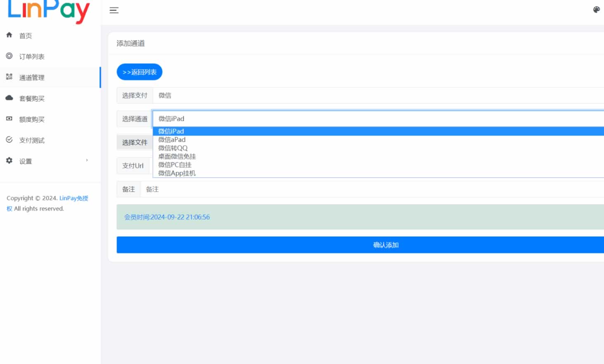The width and height of the screenshot is (604, 364).
Task: Click the settings gear icon
Action: [x=9, y=161]
